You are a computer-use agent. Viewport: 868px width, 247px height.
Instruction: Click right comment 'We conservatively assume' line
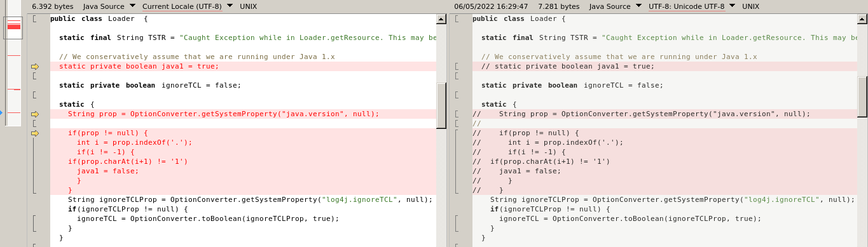[619, 57]
